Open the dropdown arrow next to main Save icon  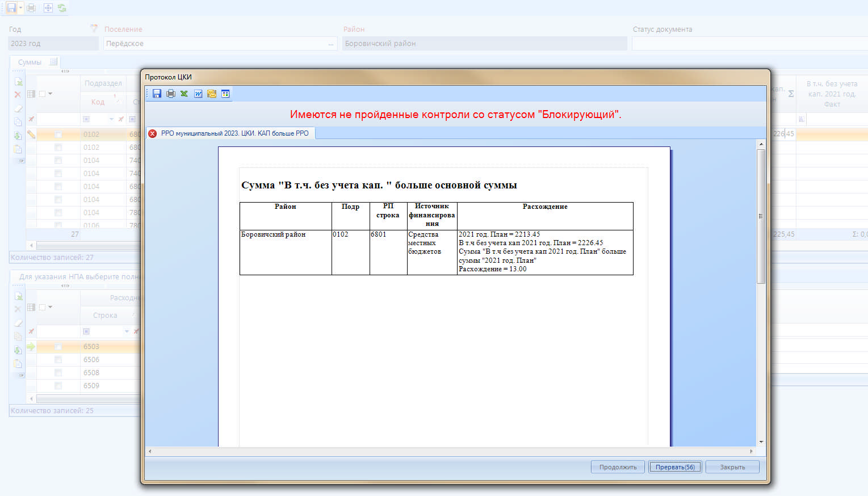tap(21, 8)
